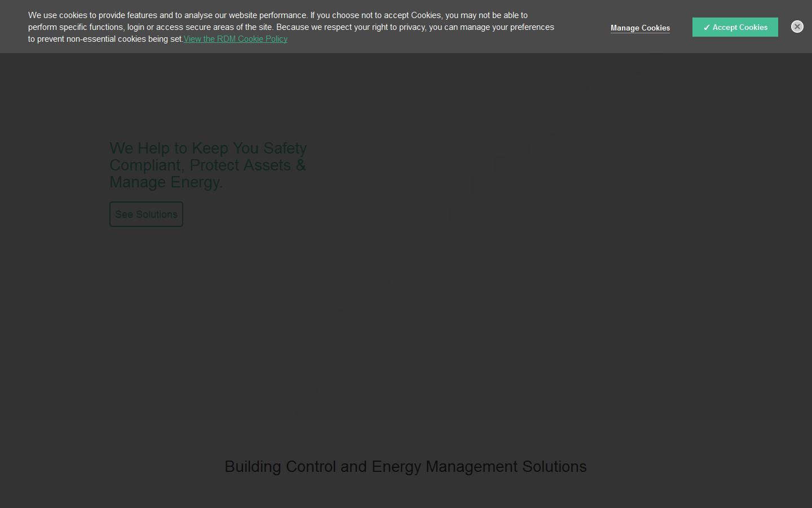Click the safety compliance headline text

(208, 165)
